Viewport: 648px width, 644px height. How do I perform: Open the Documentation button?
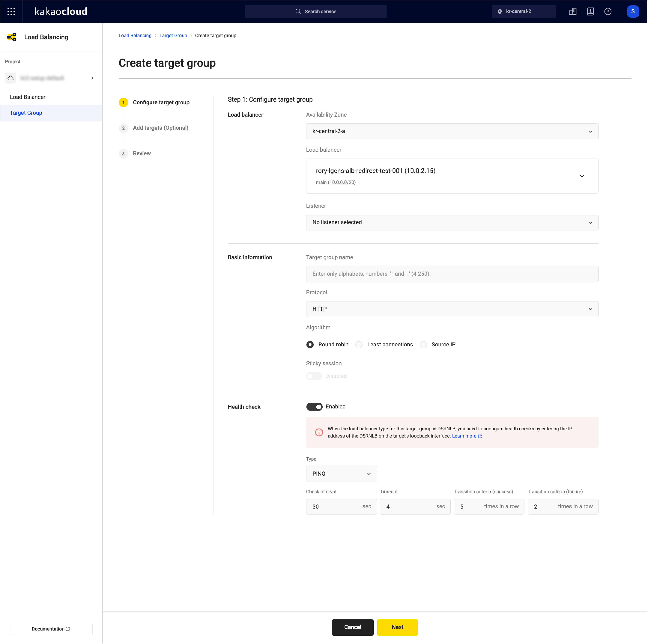[x=51, y=629]
